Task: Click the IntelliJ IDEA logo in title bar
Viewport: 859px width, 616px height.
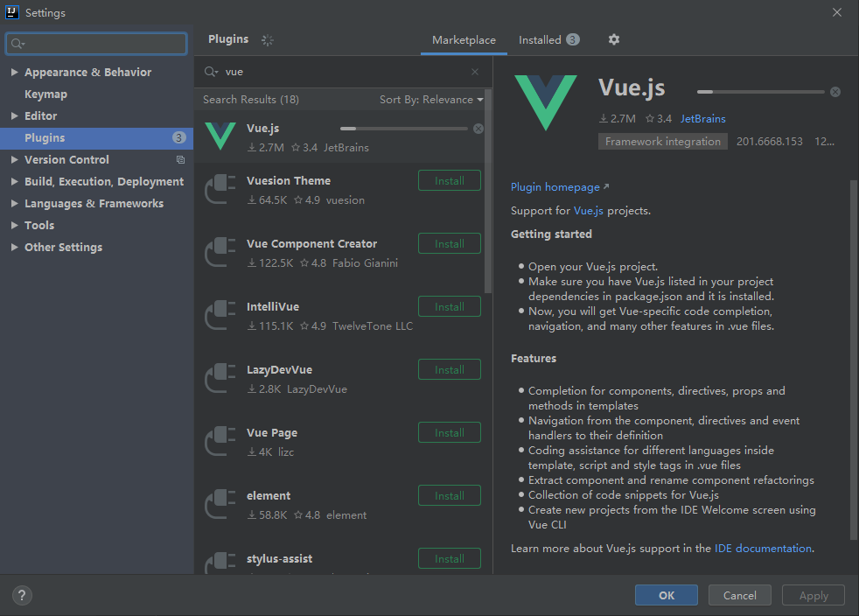Action: (11, 12)
